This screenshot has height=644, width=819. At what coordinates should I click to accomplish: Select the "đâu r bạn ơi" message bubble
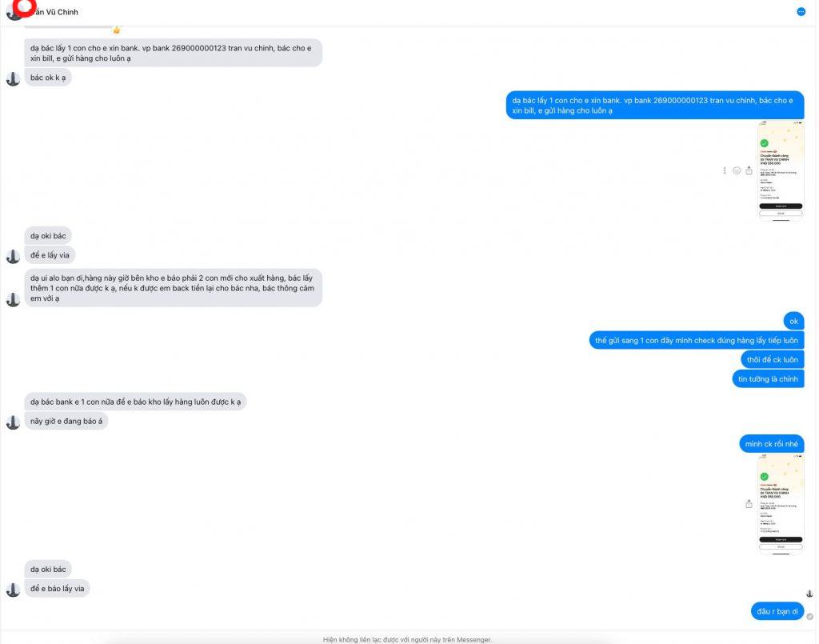tap(777, 611)
